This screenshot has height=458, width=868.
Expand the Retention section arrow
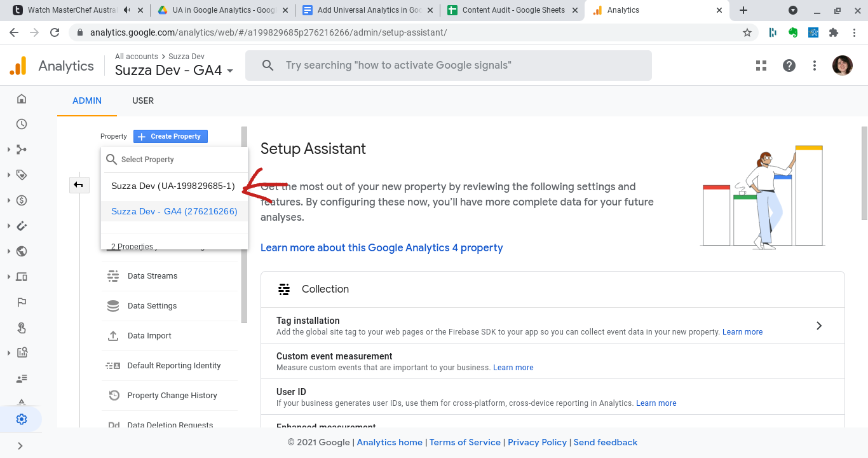pyautogui.click(x=9, y=226)
